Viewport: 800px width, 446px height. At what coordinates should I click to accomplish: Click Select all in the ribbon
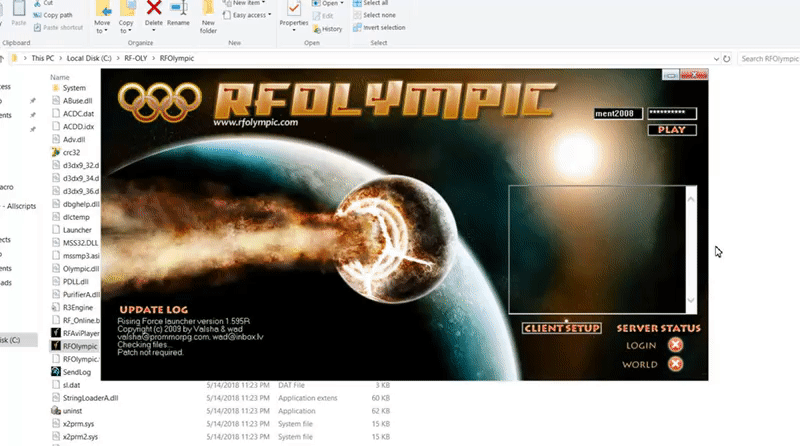point(371,3)
